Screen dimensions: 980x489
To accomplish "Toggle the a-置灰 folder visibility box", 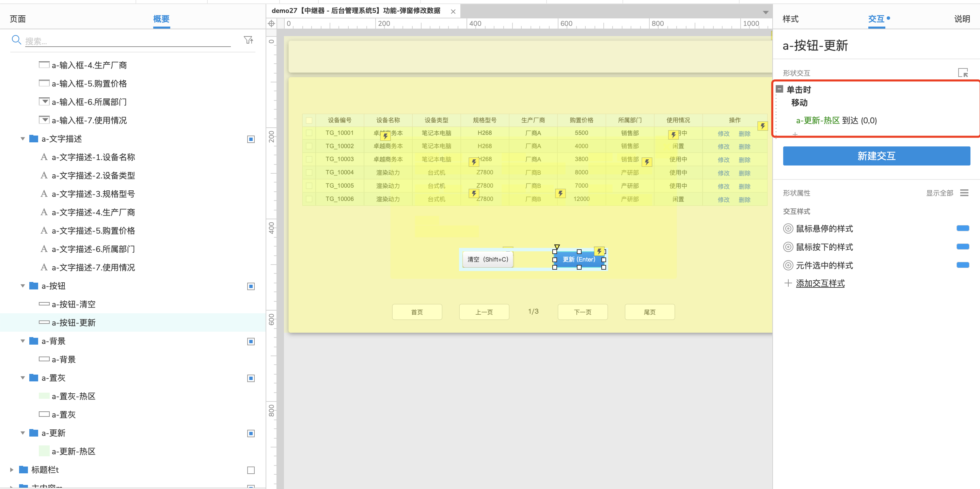I will (251, 379).
